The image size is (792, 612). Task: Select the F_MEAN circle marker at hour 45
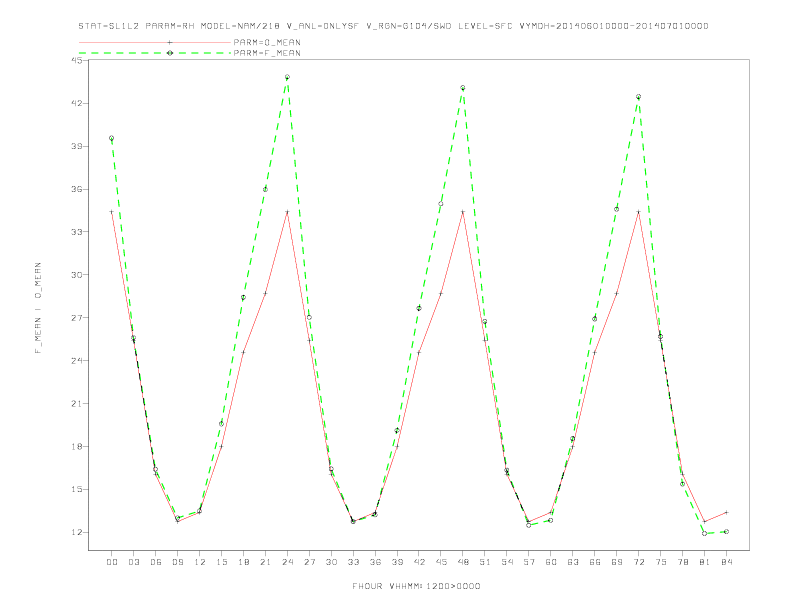441,204
